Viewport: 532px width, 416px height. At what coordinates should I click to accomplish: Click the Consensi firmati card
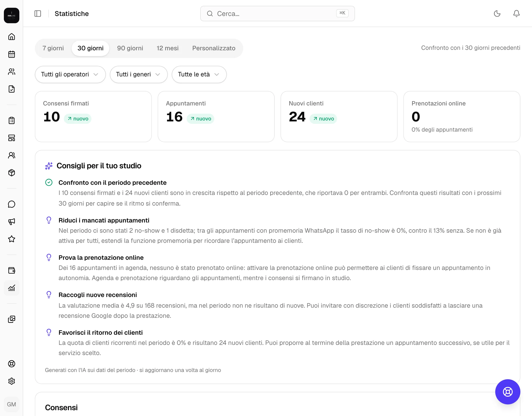(x=93, y=117)
